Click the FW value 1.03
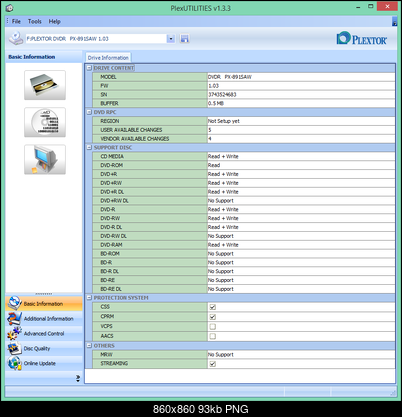Viewport: 402px width, 417px height. coord(214,86)
